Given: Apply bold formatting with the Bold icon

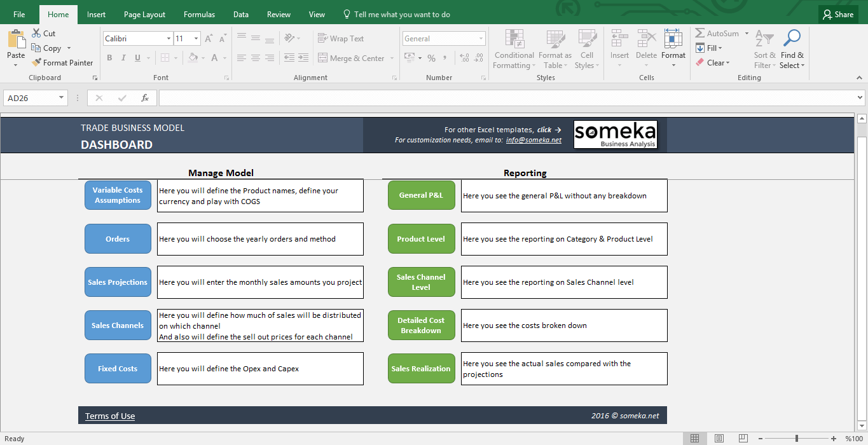Looking at the screenshot, I should point(109,58).
